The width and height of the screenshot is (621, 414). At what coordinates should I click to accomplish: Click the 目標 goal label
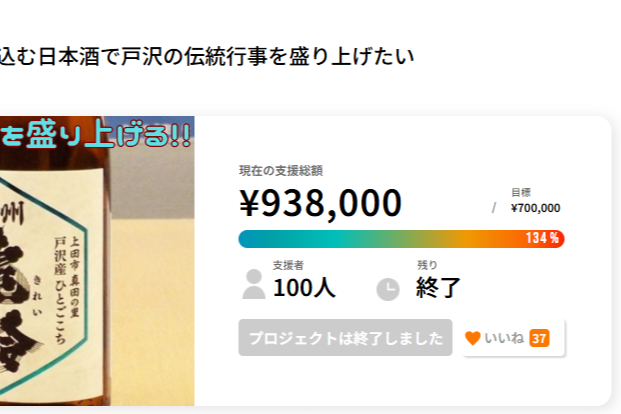pos(520,191)
